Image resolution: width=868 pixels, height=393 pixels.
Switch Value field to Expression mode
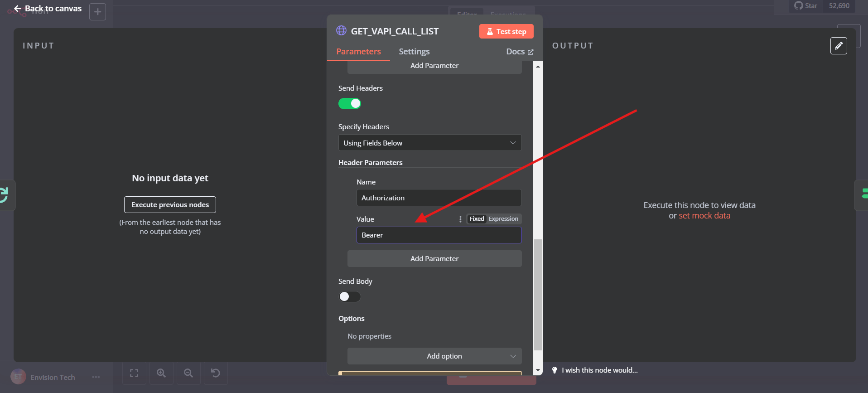503,219
